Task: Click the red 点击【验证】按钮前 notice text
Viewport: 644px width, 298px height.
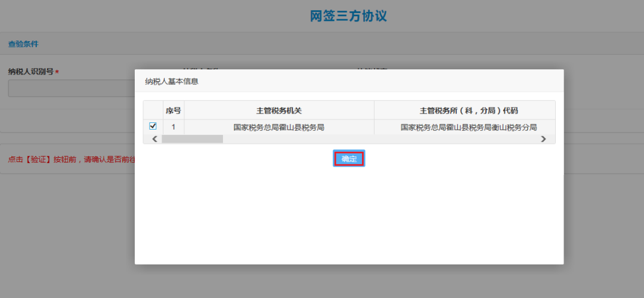Action: click(72, 159)
